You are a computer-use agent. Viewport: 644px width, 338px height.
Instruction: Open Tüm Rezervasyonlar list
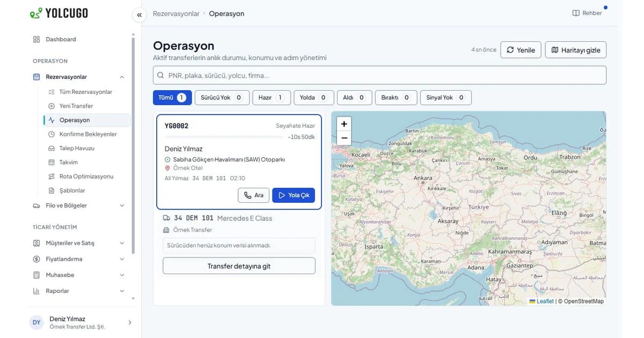[86, 92]
